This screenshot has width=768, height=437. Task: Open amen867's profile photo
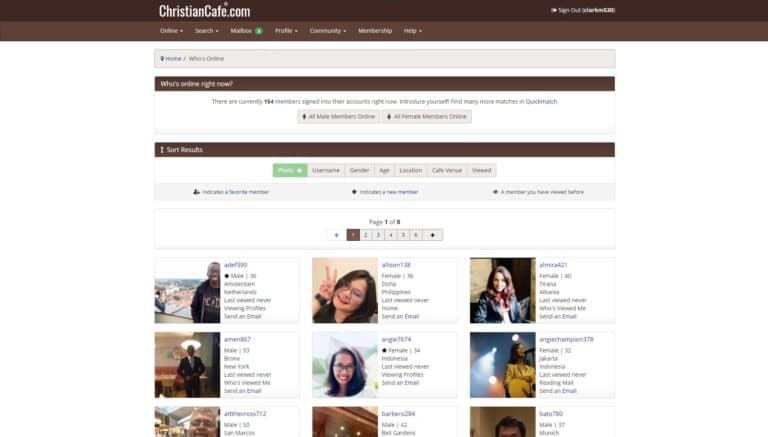[x=188, y=365]
